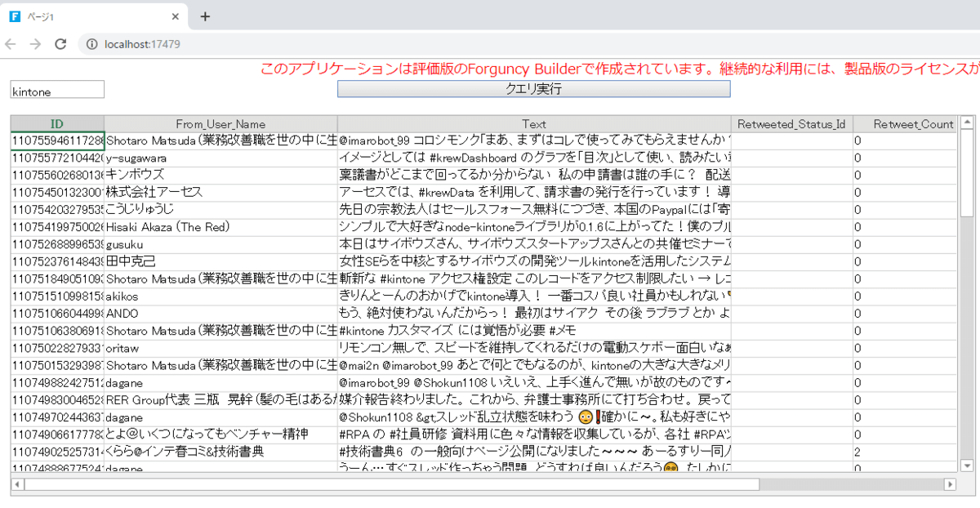
Task: Select the ANDO user name cell
Action: click(x=221, y=314)
